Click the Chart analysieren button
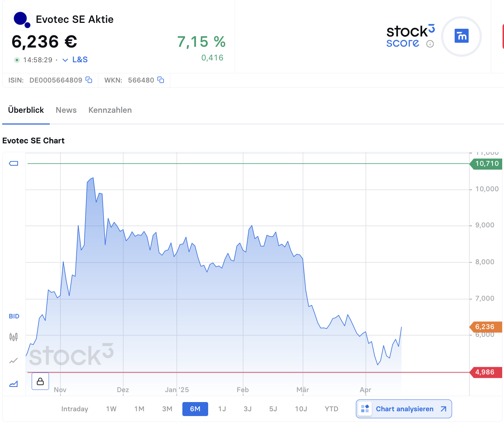Viewport: 504px width, 426px height. [x=404, y=409]
